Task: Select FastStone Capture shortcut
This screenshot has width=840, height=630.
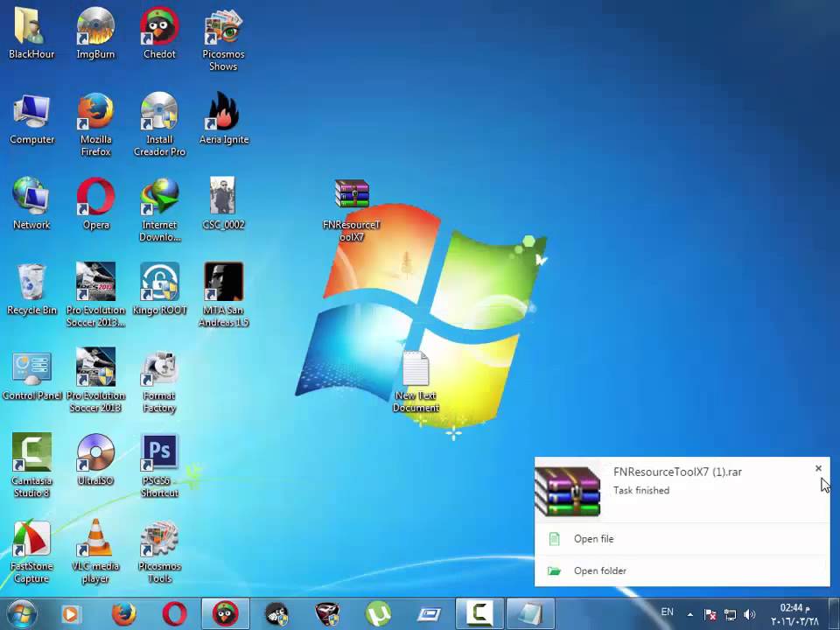Action: pyautogui.click(x=31, y=550)
